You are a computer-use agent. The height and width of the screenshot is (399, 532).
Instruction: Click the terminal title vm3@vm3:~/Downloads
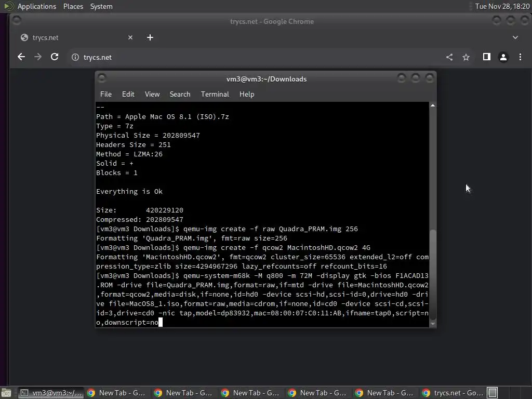pyautogui.click(x=267, y=79)
